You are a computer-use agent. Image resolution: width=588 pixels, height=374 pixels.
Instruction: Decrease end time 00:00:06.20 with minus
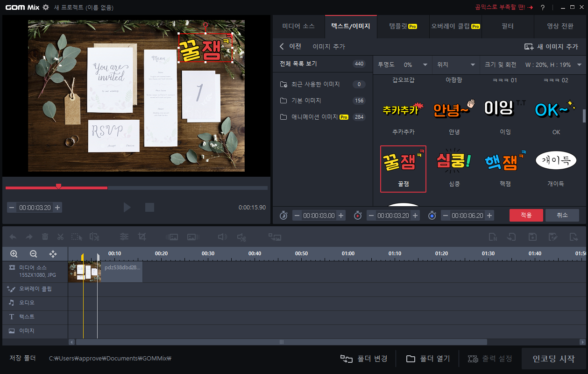click(x=446, y=216)
